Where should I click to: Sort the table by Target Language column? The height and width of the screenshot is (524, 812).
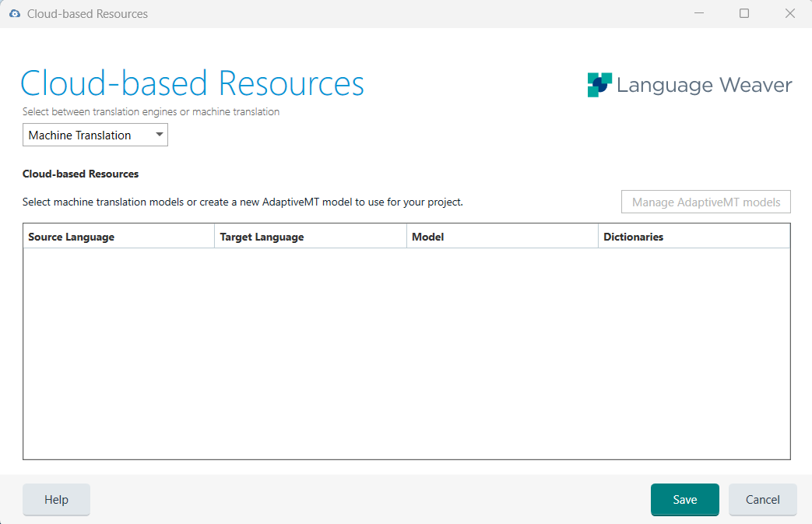[310, 236]
